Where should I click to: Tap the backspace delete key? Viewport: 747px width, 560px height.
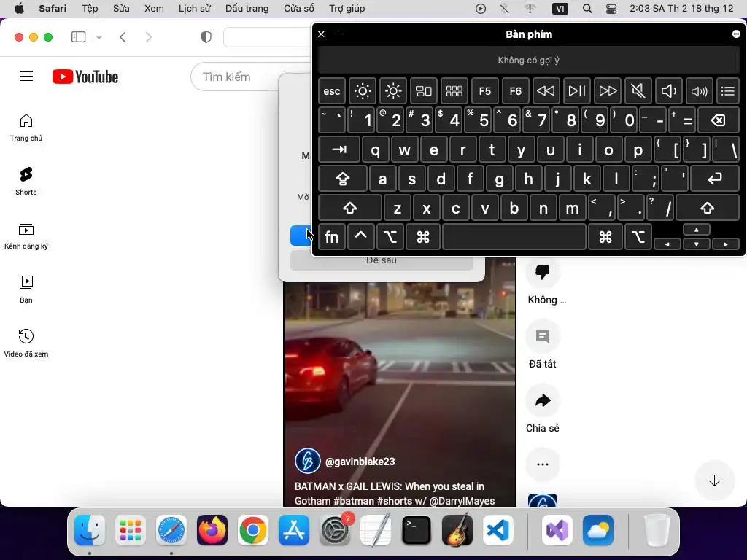[719, 120]
